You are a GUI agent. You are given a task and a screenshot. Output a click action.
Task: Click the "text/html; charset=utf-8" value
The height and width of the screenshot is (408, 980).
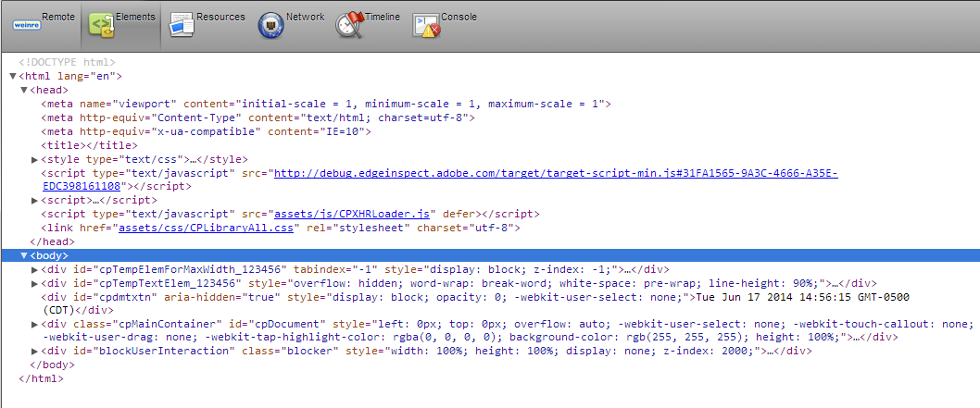(x=383, y=117)
